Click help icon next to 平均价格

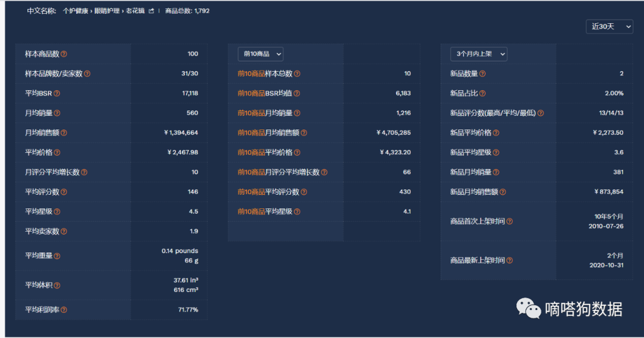point(57,152)
